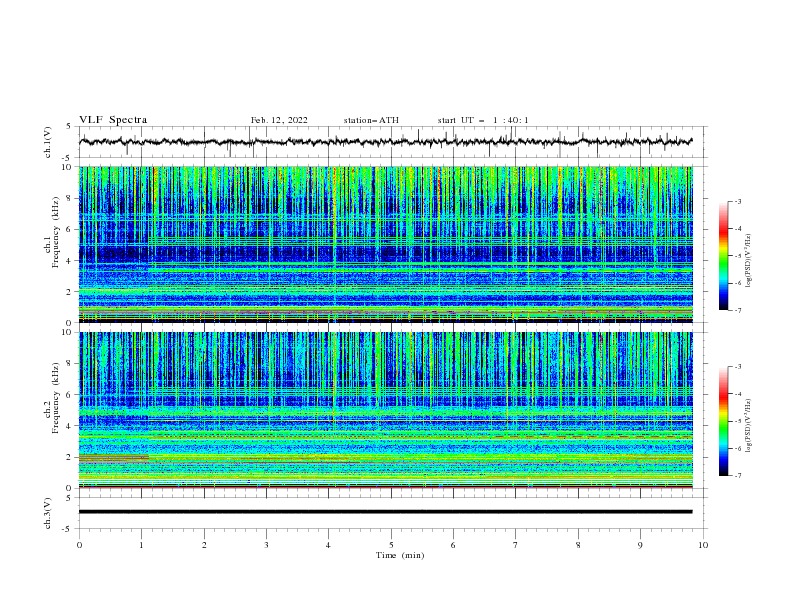Click the date "Feb. 12, 2022"
The image size is (792, 612).
279,120
